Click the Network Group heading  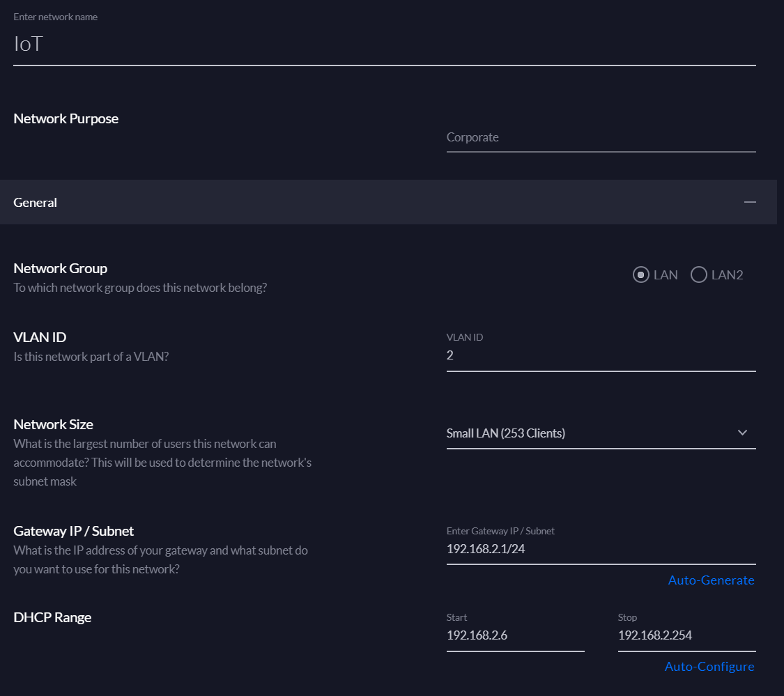61,268
